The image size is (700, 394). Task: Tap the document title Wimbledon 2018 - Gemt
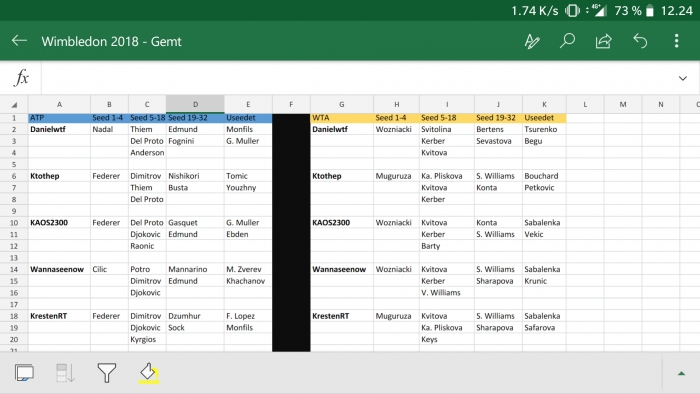(112, 41)
